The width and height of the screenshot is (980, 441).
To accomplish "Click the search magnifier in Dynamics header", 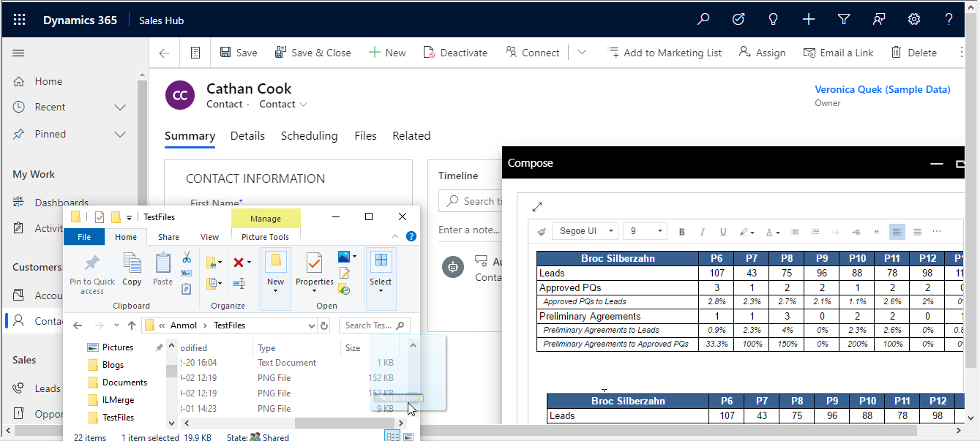I will pos(703,20).
